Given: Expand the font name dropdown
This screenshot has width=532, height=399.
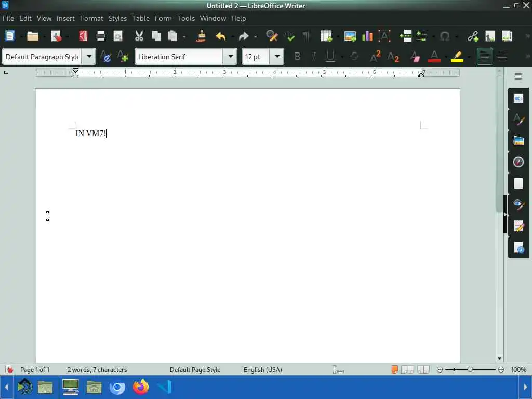Looking at the screenshot, I should 230,56.
